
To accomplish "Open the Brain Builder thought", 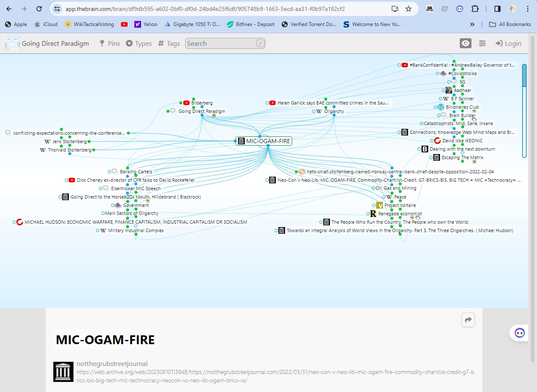I will tap(462, 115).
